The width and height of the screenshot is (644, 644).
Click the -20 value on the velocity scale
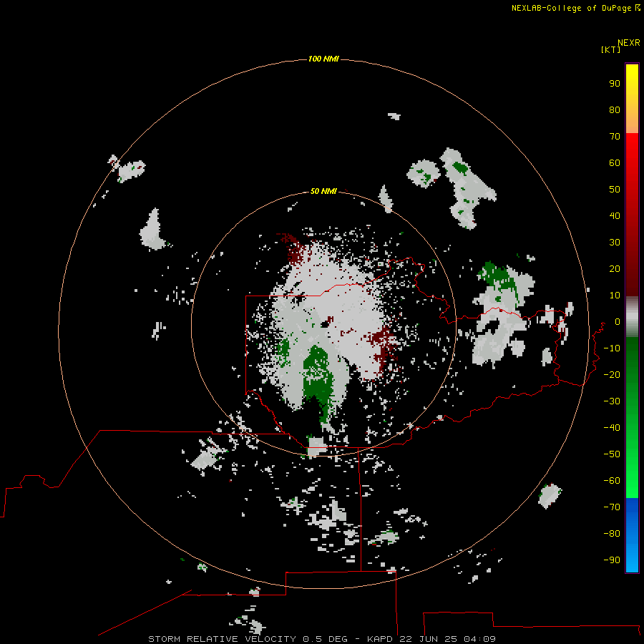click(x=612, y=374)
